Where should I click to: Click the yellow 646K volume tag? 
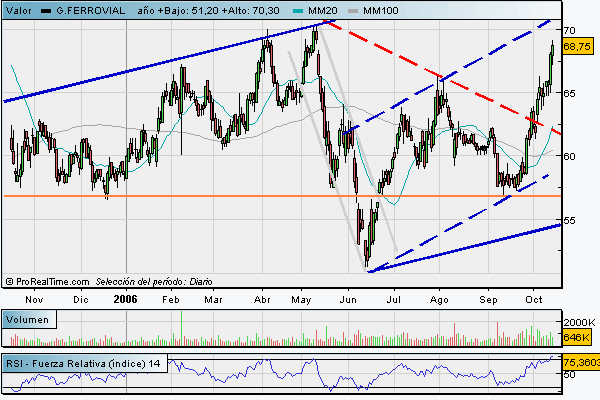577,338
